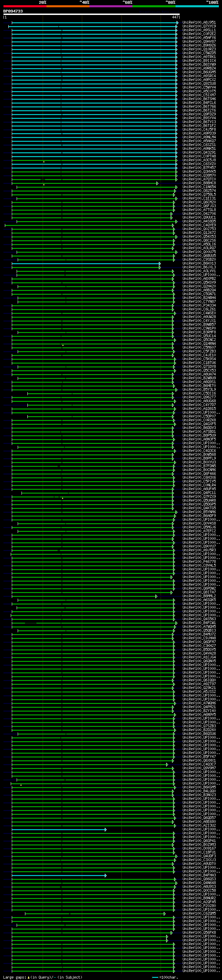Select the UniRef100_B9H9Z6 label
222x980 pixels.
point(199,45)
